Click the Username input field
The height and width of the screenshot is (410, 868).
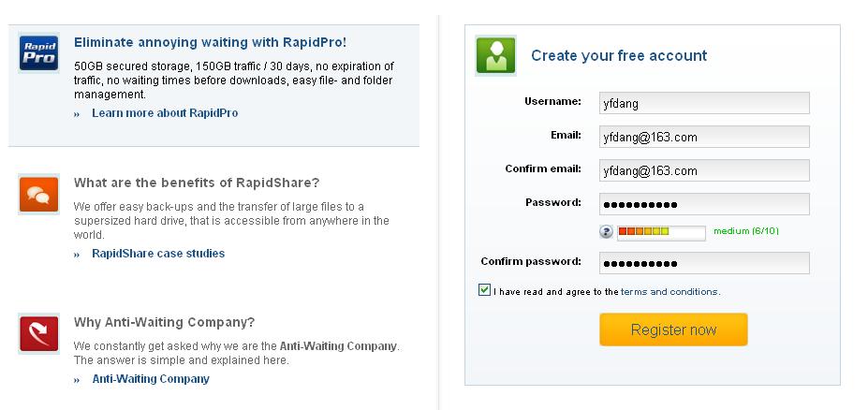coord(704,103)
